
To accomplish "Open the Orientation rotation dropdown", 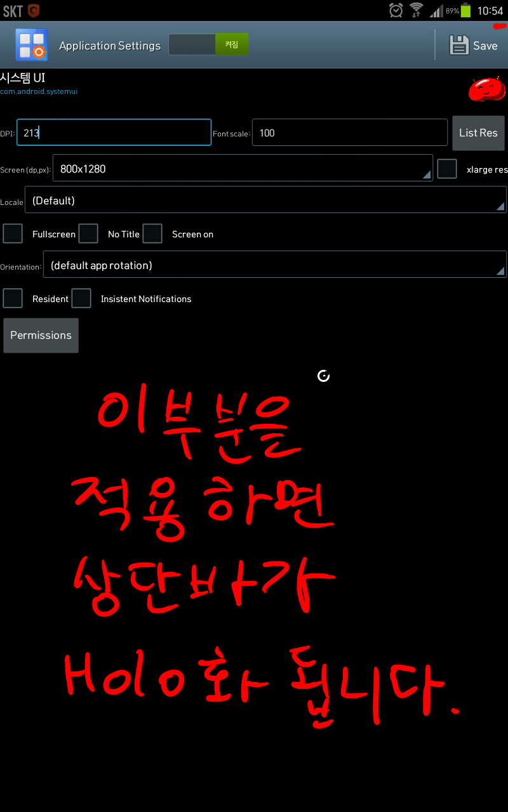I will 274,265.
